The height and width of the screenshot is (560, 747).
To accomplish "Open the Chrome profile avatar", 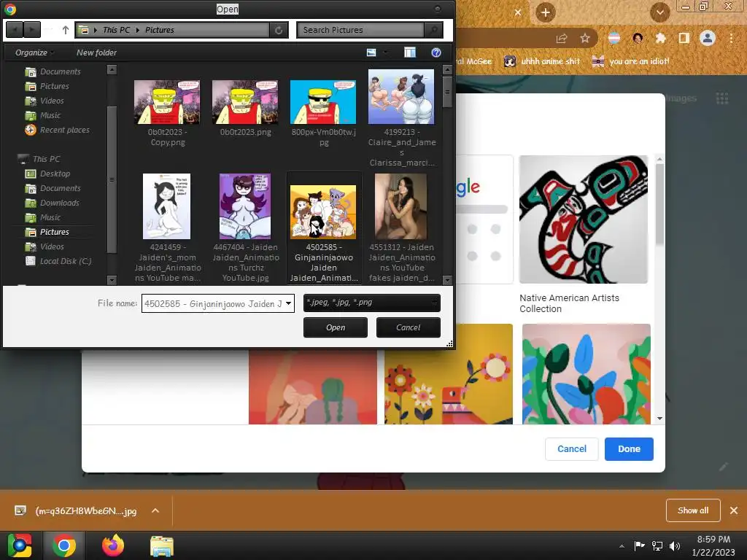I will coord(708,38).
